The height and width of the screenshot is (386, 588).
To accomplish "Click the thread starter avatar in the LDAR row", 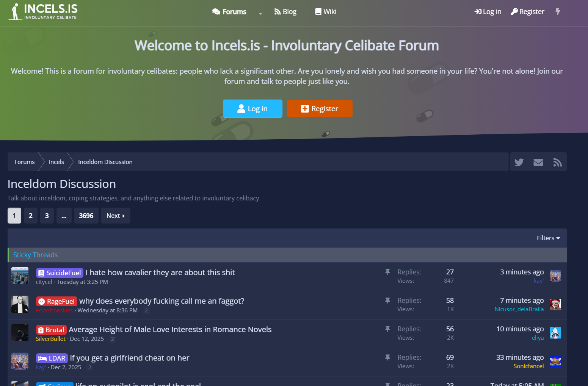I will pyautogui.click(x=20, y=361).
